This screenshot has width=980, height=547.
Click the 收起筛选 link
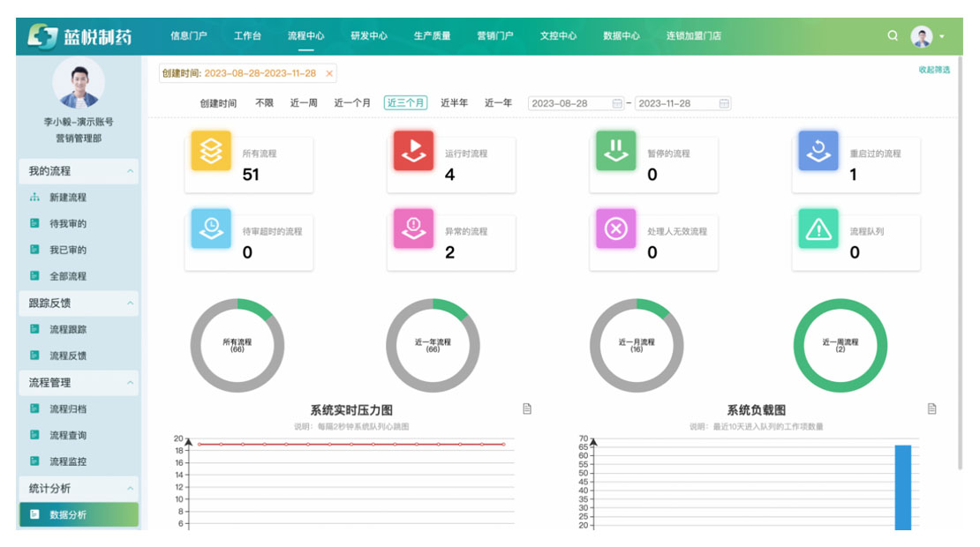934,70
